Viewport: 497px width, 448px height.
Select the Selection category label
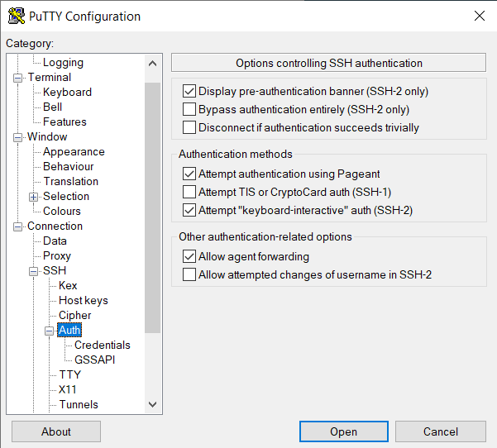[x=66, y=196]
